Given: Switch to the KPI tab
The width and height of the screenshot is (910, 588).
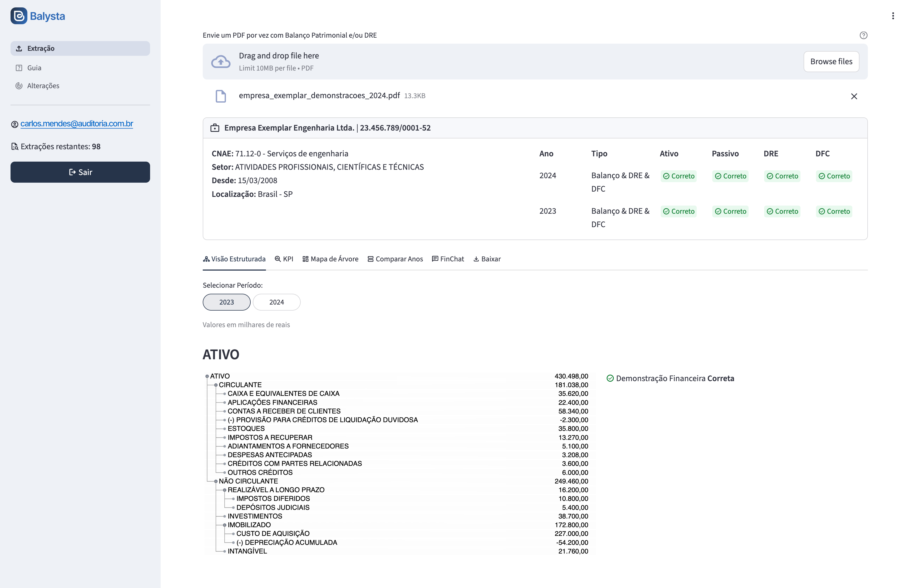Looking at the screenshot, I should tap(284, 259).
